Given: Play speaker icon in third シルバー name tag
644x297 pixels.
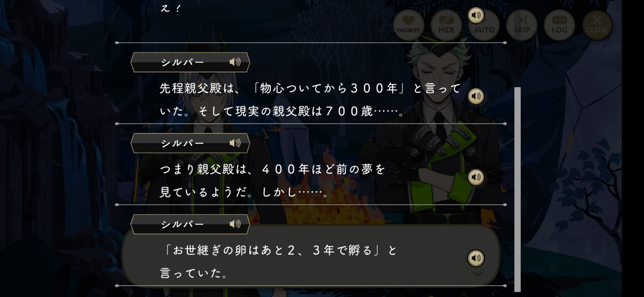Looking at the screenshot, I should tap(235, 224).
